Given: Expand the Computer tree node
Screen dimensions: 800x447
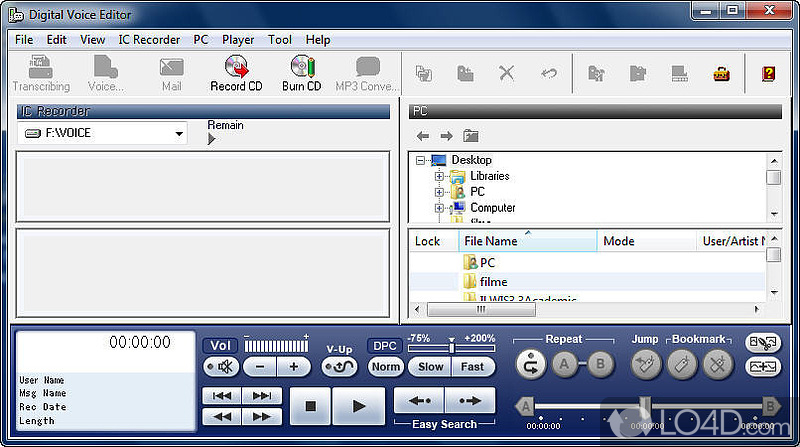Looking at the screenshot, I should tap(439, 208).
